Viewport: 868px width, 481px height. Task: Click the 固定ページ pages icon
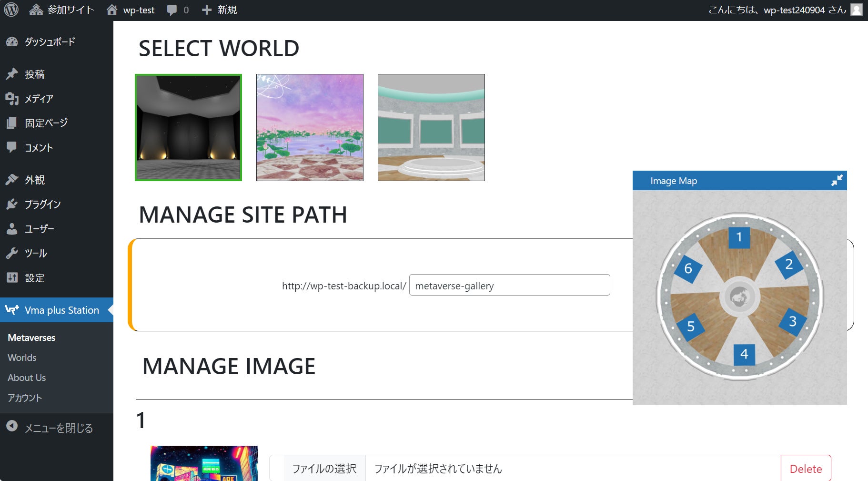[12, 123]
